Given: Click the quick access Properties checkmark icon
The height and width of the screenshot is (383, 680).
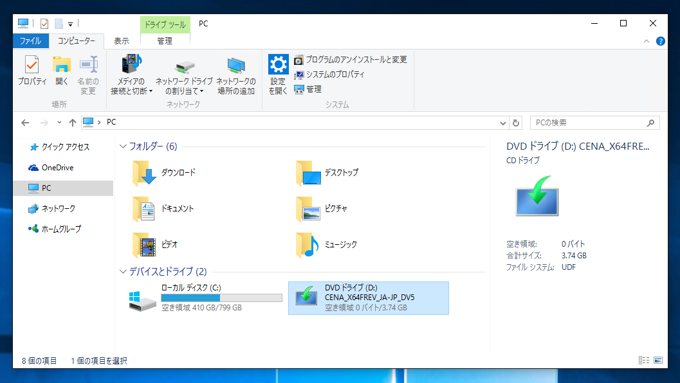Looking at the screenshot, I should [44, 23].
